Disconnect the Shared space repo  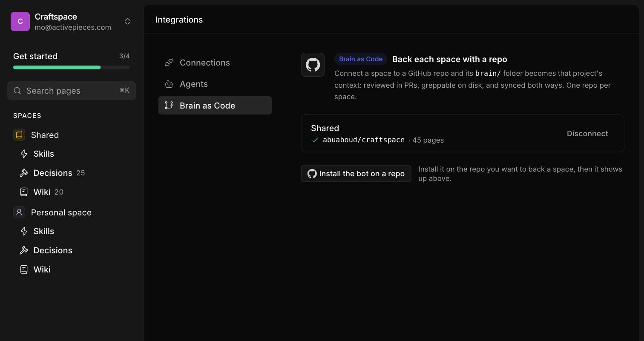point(587,134)
